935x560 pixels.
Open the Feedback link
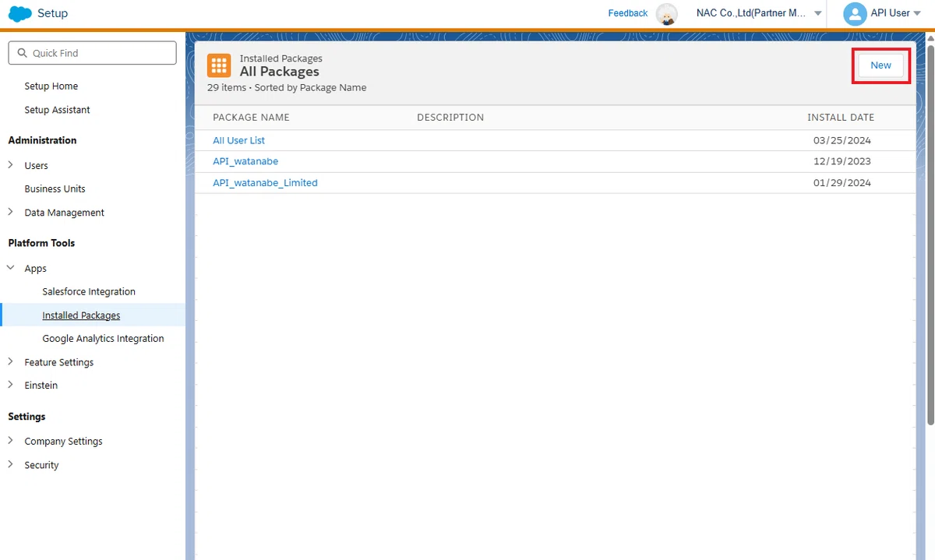[x=628, y=13]
